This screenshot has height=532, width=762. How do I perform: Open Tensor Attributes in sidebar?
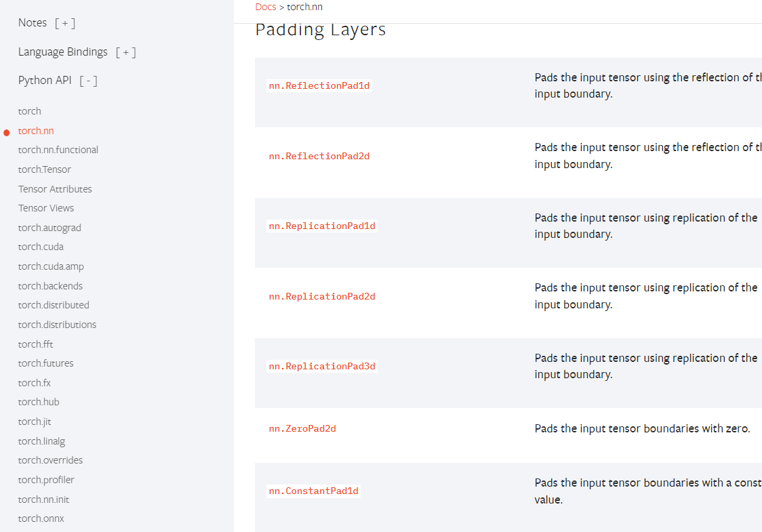[x=55, y=189]
